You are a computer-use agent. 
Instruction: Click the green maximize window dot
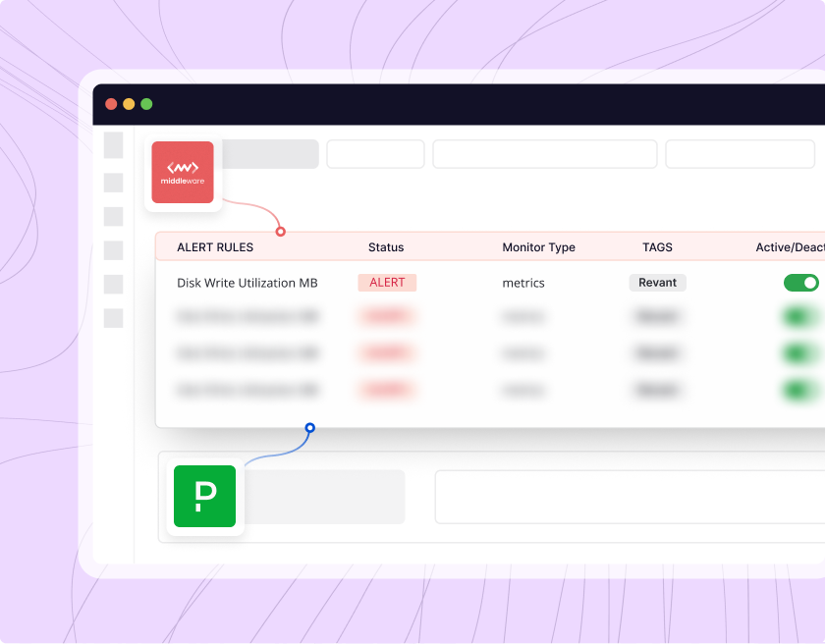pos(146,104)
